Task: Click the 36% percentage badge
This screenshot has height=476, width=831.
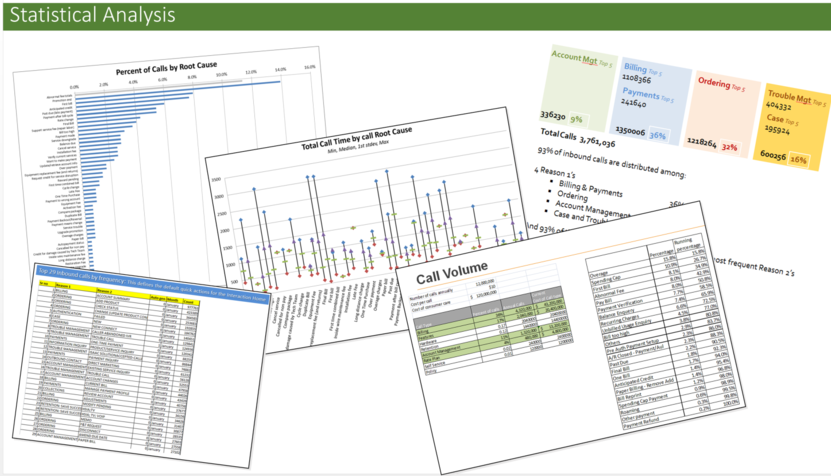Action: [x=658, y=135]
